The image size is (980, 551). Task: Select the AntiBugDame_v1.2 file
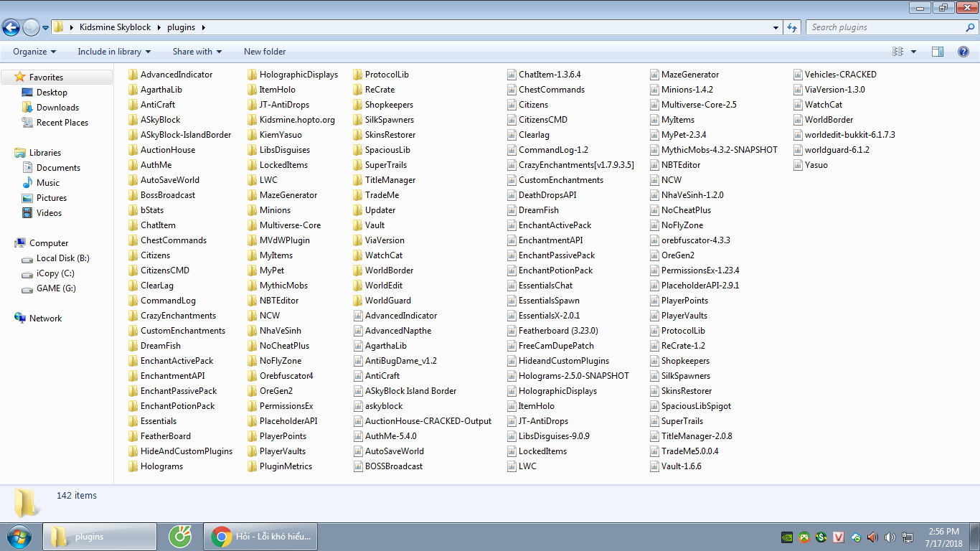tap(395, 361)
